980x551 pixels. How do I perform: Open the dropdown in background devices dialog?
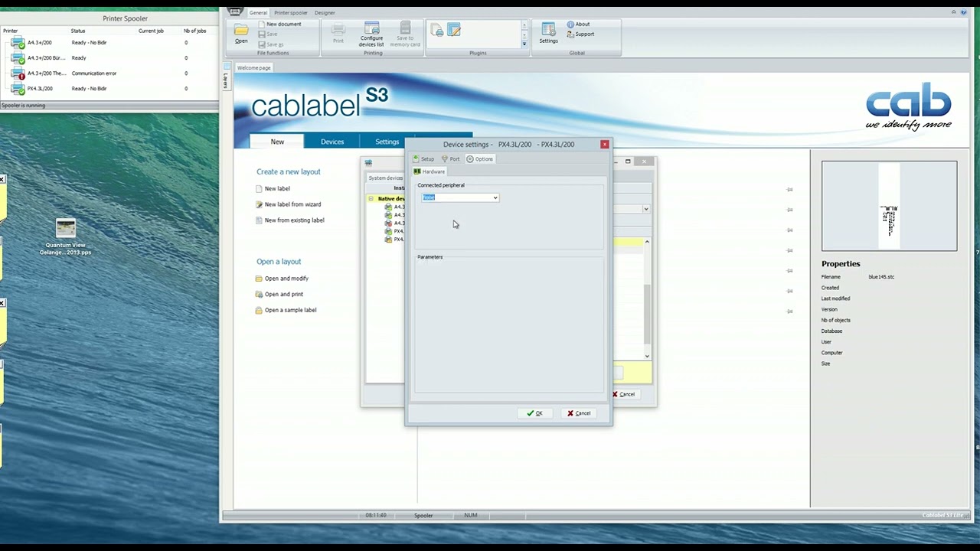pos(646,209)
